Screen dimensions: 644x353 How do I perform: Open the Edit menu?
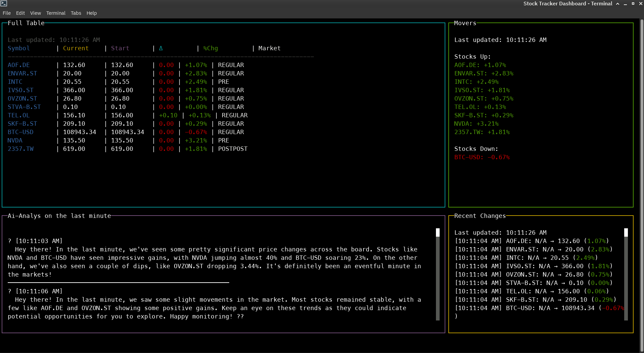tap(20, 13)
